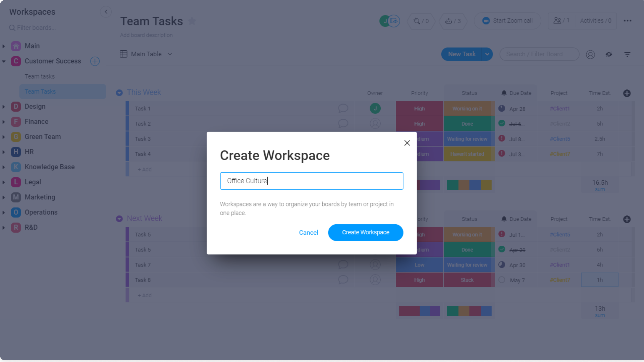The width and height of the screenshot is (644, 362).
Task: Open the New Task dropdown arrow
Action: click(x=487, y=54)
